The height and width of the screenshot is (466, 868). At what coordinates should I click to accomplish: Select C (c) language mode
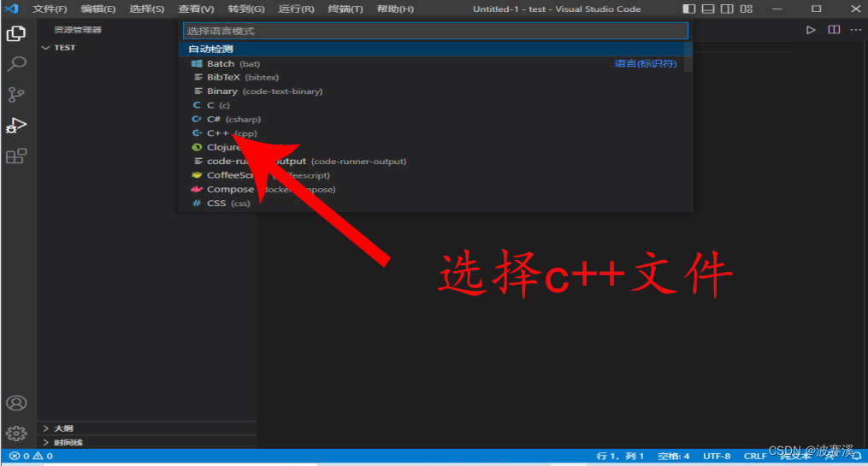coord(435,105)
